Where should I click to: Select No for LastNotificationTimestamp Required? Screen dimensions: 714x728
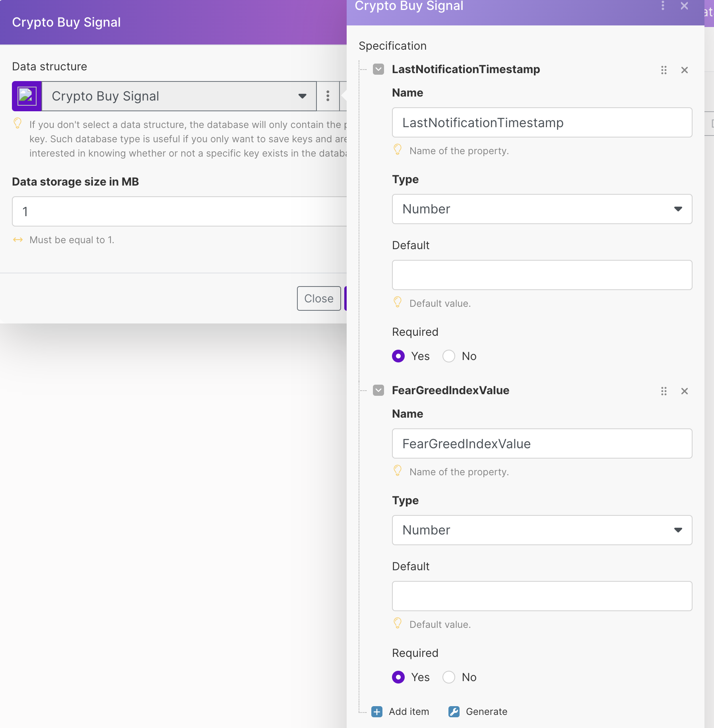(x=449, y=356)
